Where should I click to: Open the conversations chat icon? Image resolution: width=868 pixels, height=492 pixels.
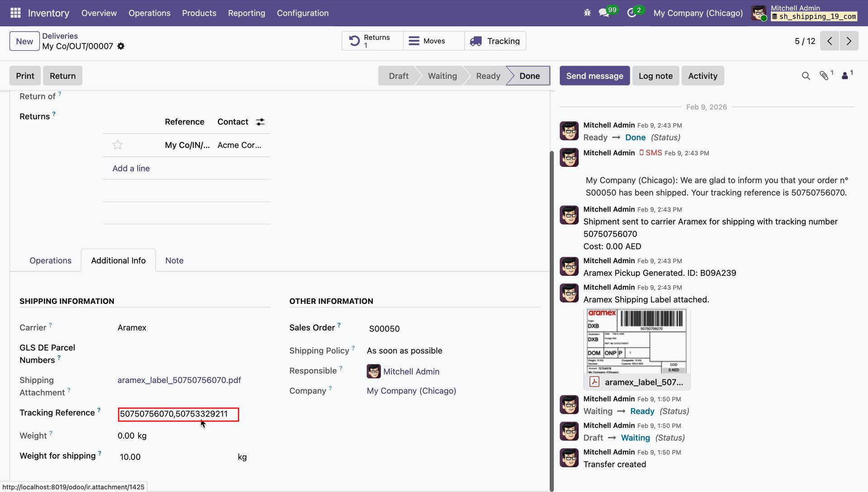point(604,13)
